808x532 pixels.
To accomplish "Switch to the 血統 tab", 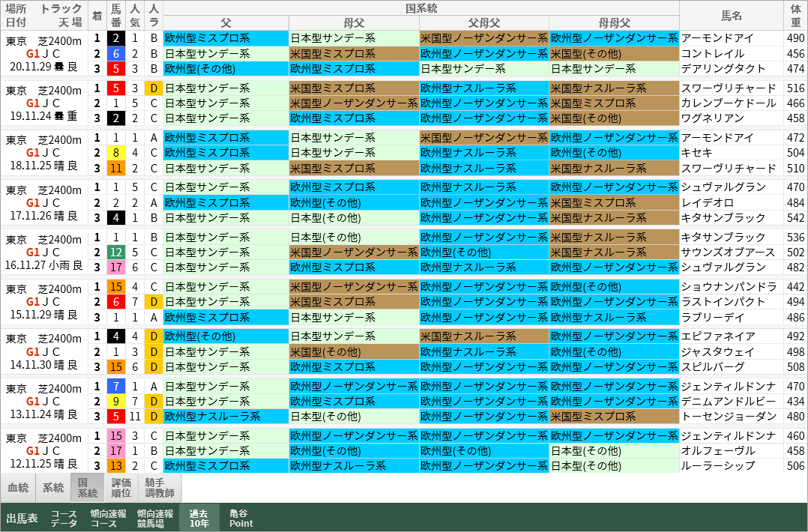I will tap(18, 487).
